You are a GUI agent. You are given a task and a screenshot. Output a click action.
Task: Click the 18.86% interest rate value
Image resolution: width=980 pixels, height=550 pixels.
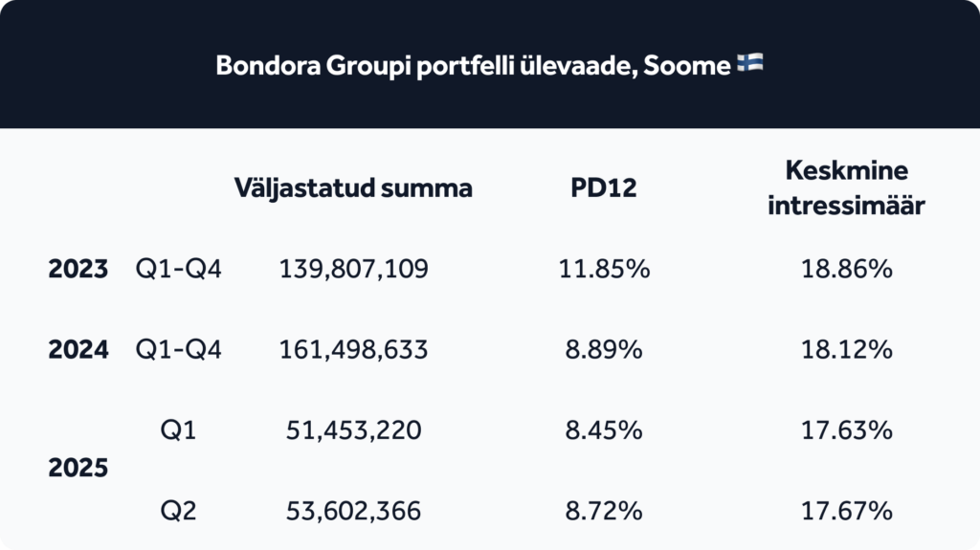click(x=846, y=269)
